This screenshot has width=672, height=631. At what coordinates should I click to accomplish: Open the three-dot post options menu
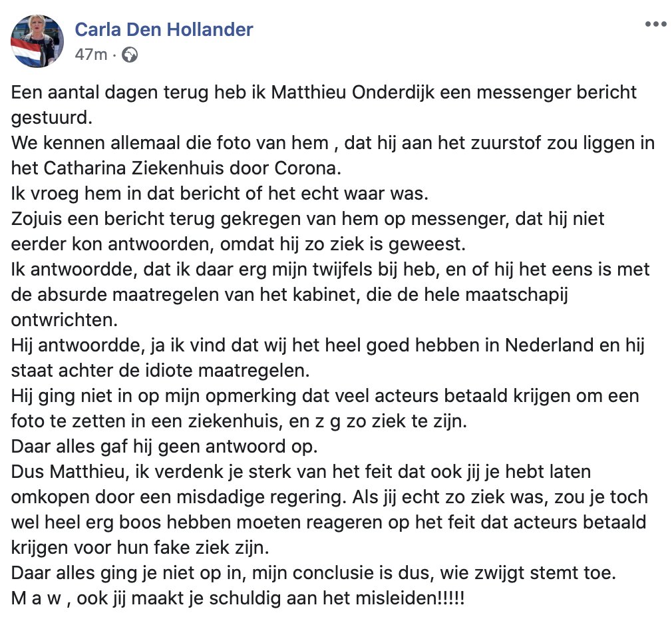point(656,25)
